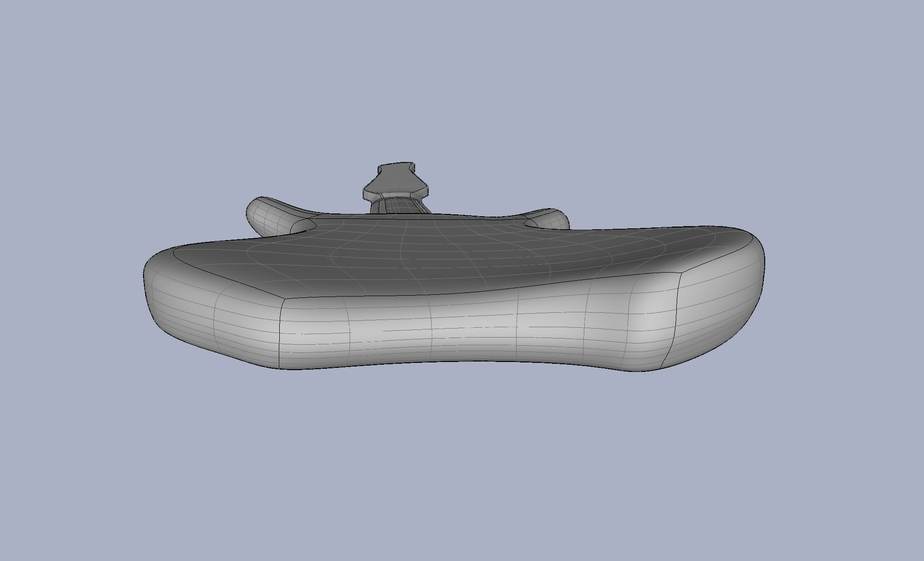Select the right horn of the guitar body
The height and width of the screenshot is (561, 924).
[548, 219]
